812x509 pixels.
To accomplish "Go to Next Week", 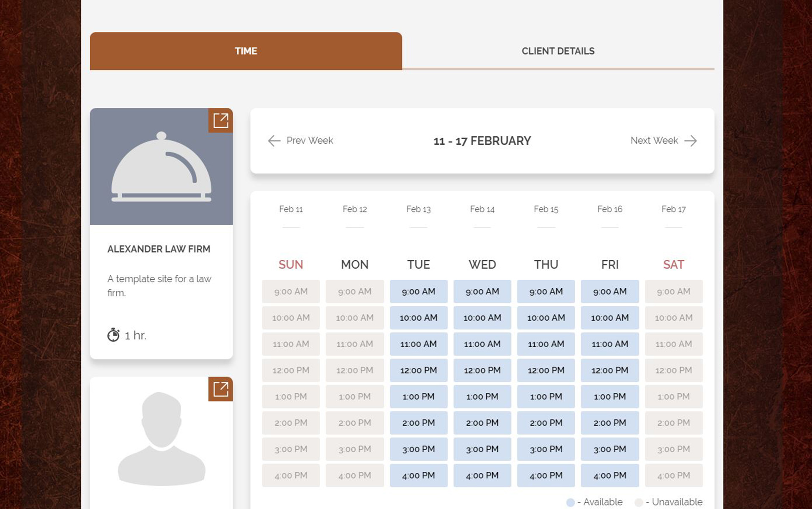I will [664, 140].
